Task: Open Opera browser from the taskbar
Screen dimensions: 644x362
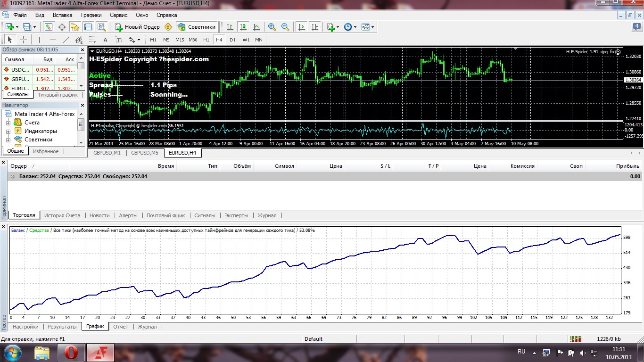Action: tap(71, 352)
